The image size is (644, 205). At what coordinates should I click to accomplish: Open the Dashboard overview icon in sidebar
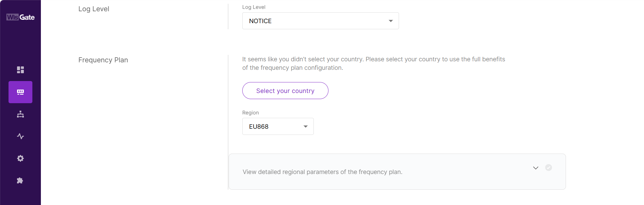pyautogui.click(x=20, y=69)
